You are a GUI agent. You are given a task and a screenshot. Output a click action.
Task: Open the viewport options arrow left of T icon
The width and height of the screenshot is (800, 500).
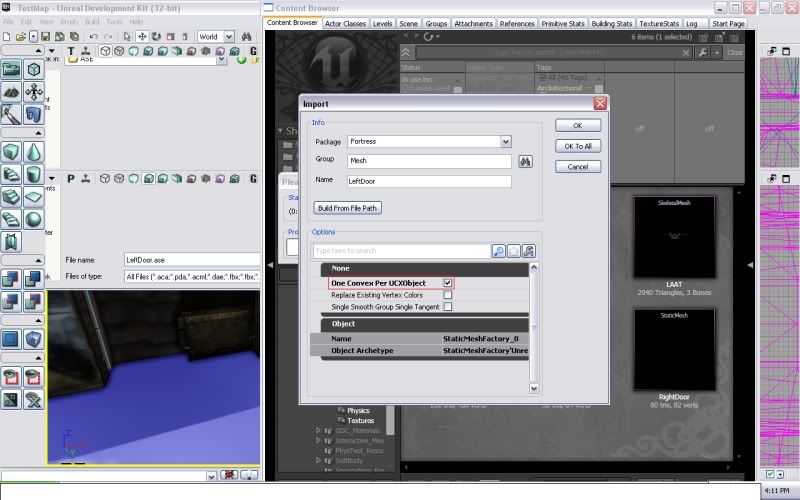coord(52,51)
